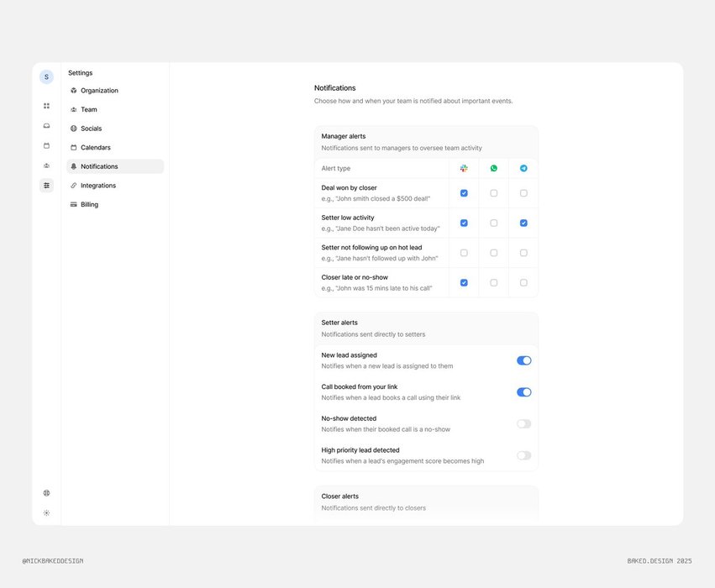This screenshot has height=588, width=715.
Task: Click the Deal won by closer label
Action: click(x=349, y=188)
